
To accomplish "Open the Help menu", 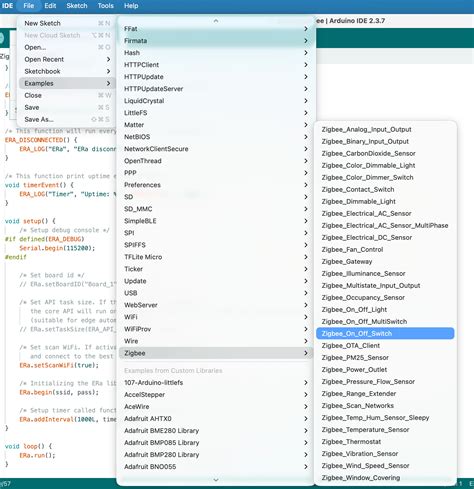I will [x=131, y=6].
